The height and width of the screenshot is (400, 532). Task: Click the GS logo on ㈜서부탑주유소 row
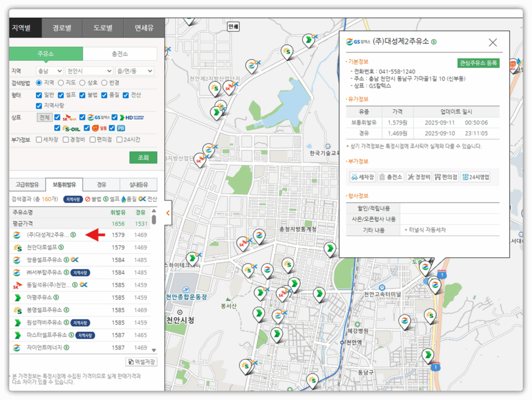pos(17,272)
